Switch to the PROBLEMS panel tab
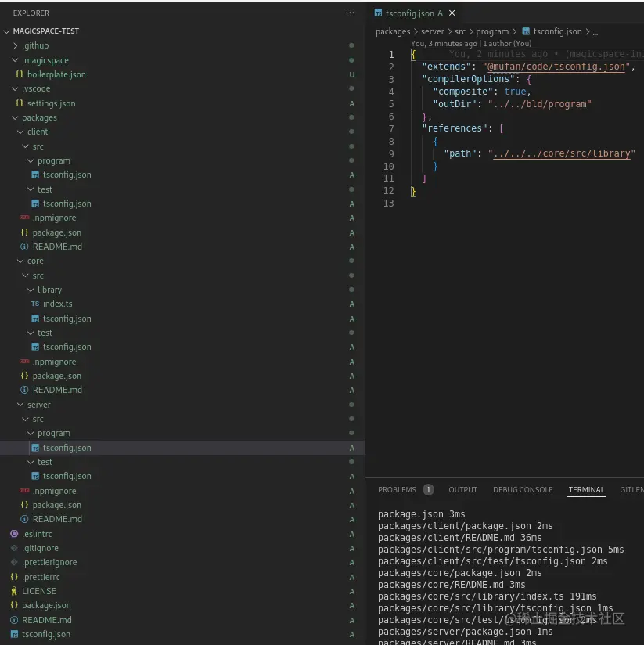The width and height of the screenshot is (644, 645). coord(397,489)
